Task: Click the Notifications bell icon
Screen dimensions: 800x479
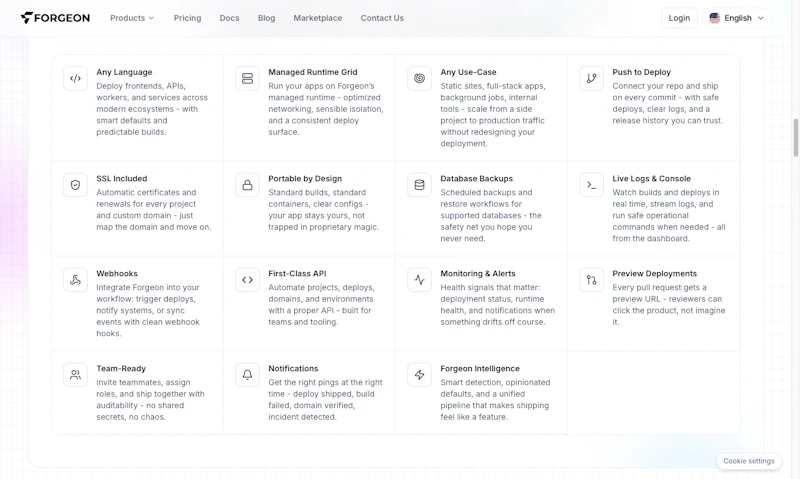Action: pos(247,375)
